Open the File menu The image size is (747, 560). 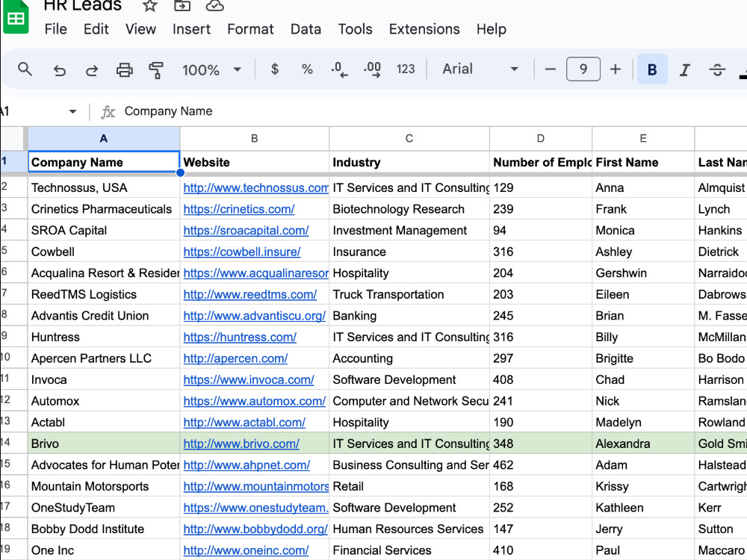56,29
